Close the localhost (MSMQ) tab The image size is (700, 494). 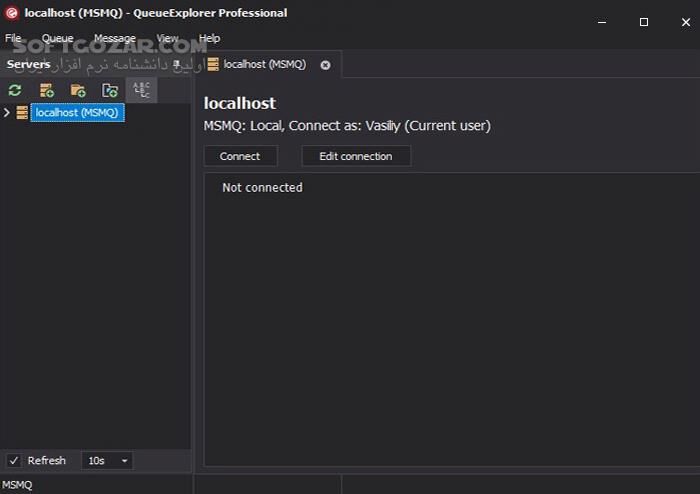(x=325, y=64)
